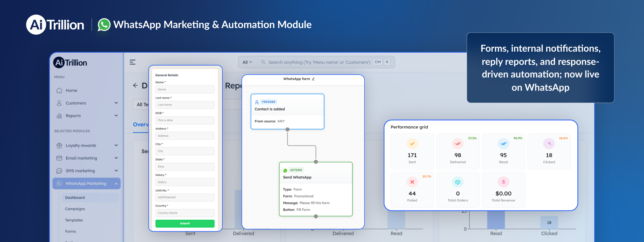The height and width of the screenshot is (242, 644).
Task: Focus the Address input field
Action: pos(185,136)
